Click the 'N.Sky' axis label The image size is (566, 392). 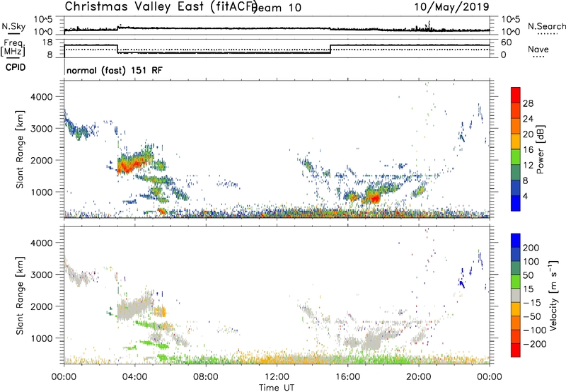[x=13, y=27]
